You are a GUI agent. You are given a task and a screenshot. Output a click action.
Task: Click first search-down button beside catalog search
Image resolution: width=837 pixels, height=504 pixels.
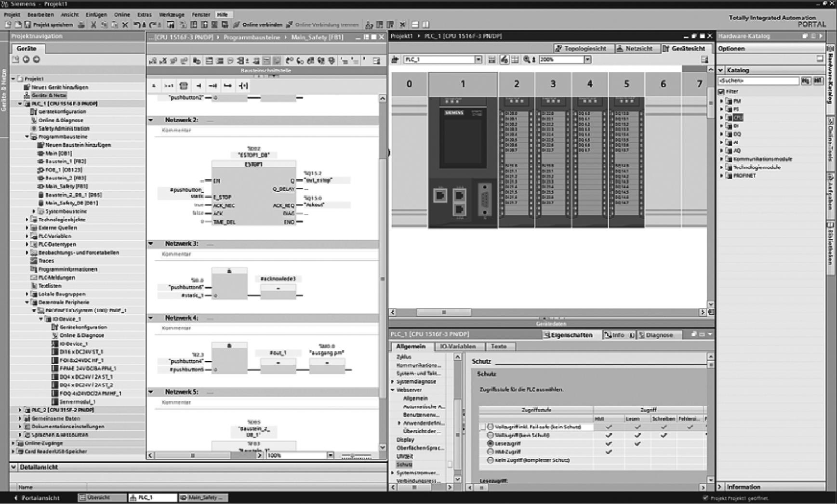806,81
